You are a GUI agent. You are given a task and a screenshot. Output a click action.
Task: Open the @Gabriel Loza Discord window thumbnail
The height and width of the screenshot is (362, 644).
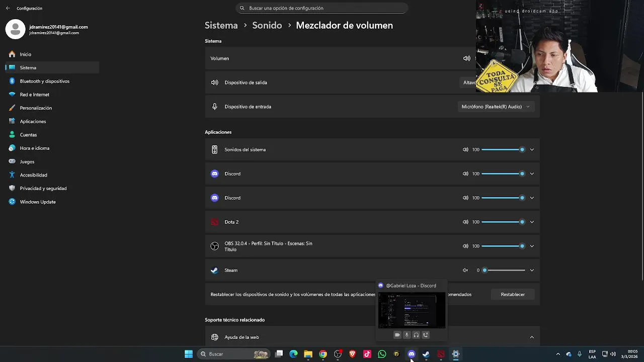point(412,310)
